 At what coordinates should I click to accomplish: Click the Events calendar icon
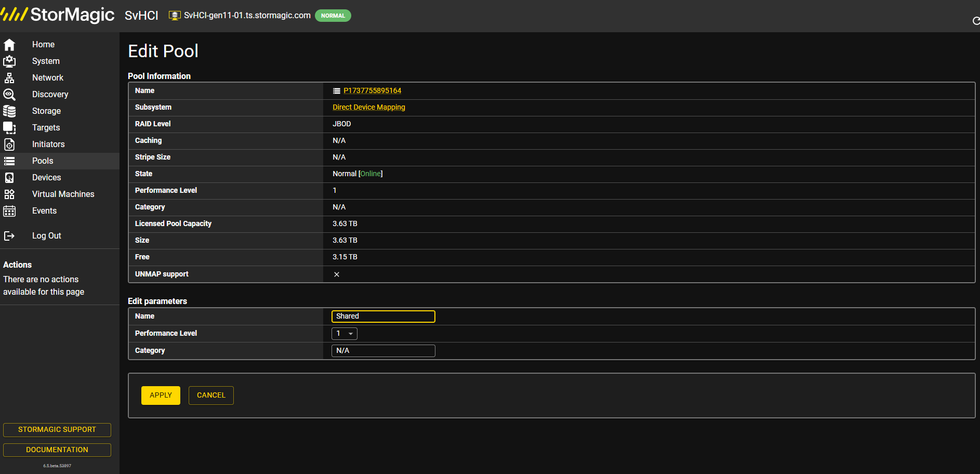[9, 211]
